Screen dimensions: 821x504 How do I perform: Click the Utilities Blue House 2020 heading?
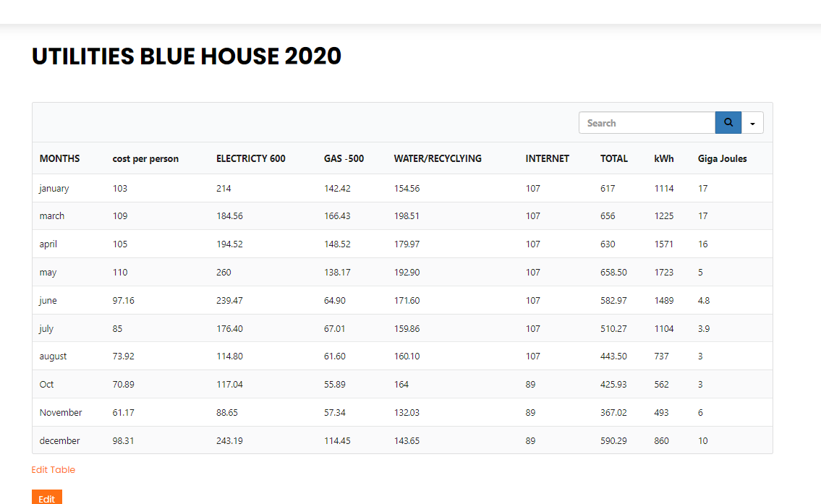[187, 56]
